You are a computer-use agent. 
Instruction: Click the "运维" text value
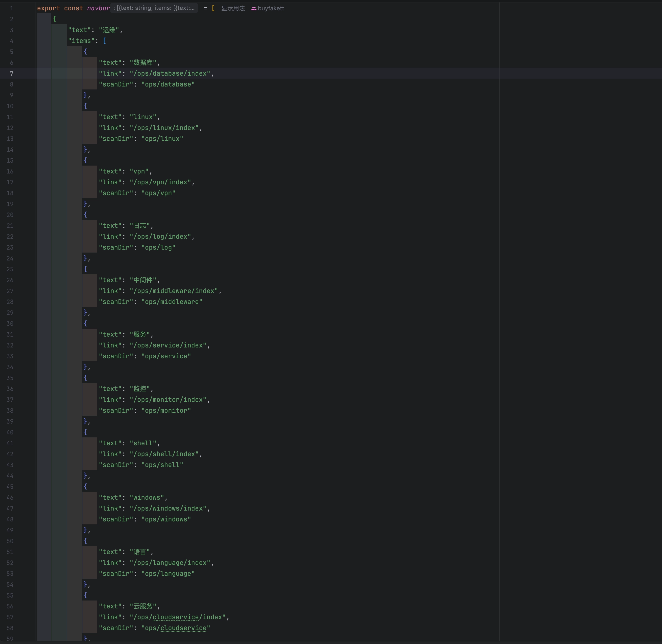[x=109, y=30]
